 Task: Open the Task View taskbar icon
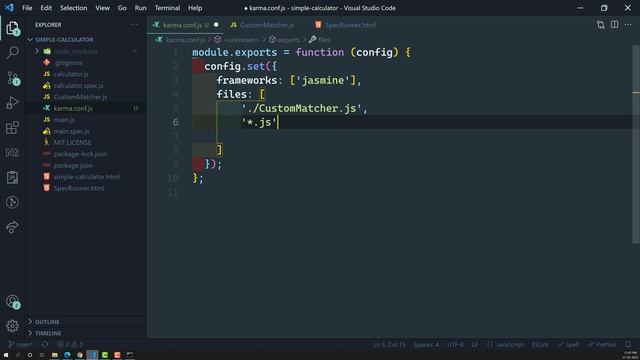pyautogui.click(x=42, y=355)
